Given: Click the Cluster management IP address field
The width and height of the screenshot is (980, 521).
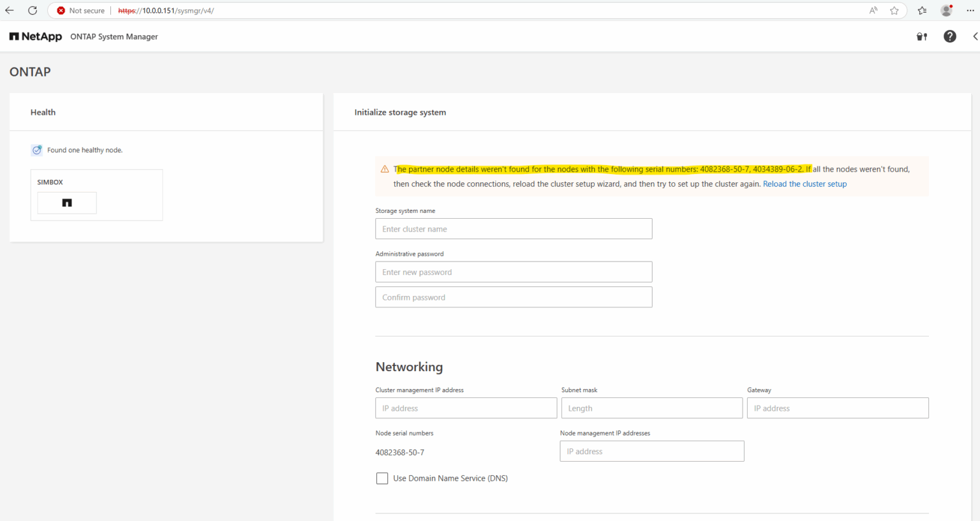Looking at the screenshot, I should click(466, 407).
